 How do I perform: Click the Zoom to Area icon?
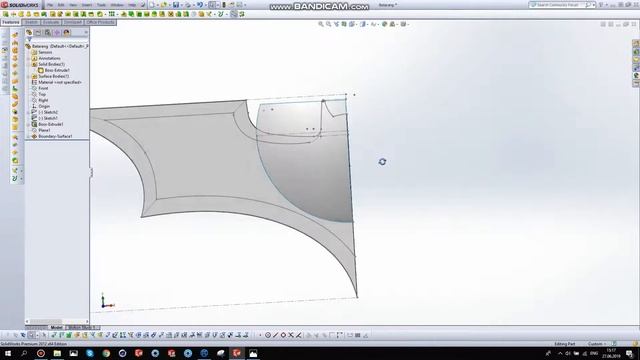pos(329,24)
